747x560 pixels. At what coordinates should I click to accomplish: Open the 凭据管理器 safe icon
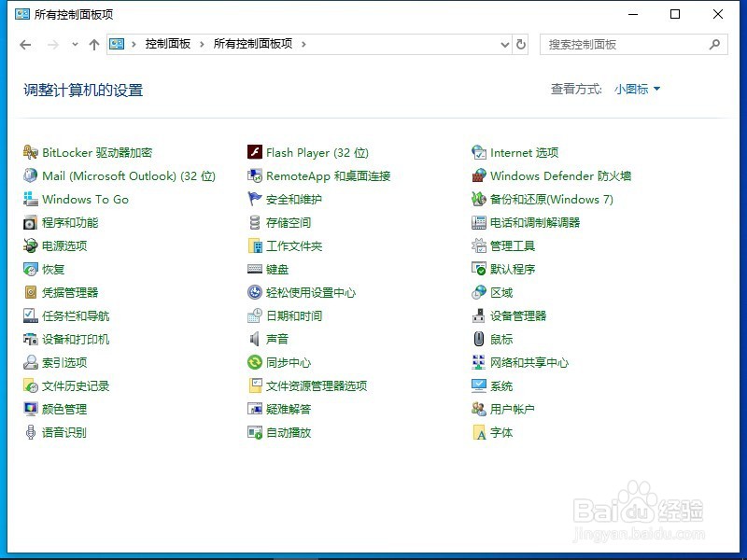(31, 292)
